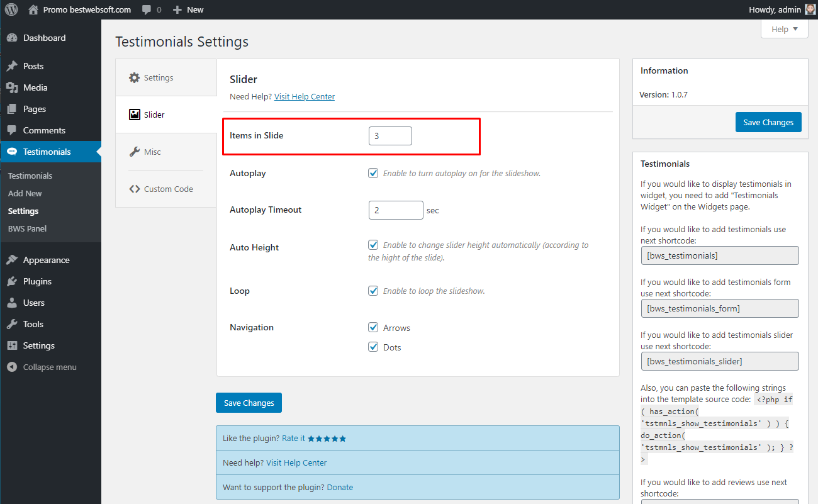Click the Version: 1.0.7 text
This screenshot has height=504, width=818.
pos(664,94)
